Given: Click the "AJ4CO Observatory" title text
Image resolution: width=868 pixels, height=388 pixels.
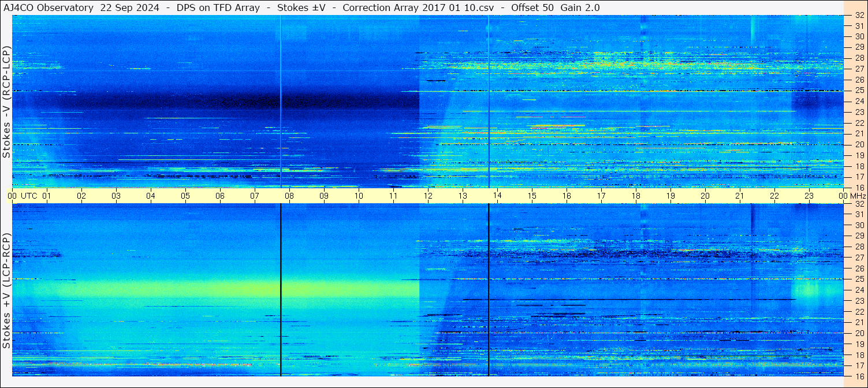Looking at the screenshot, I should point(48,8).
